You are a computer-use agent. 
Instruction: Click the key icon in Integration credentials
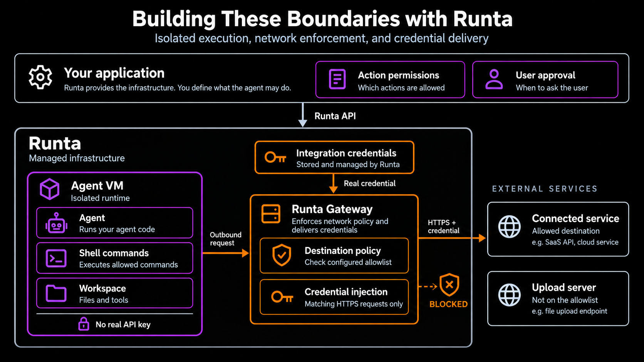[275, 157]
